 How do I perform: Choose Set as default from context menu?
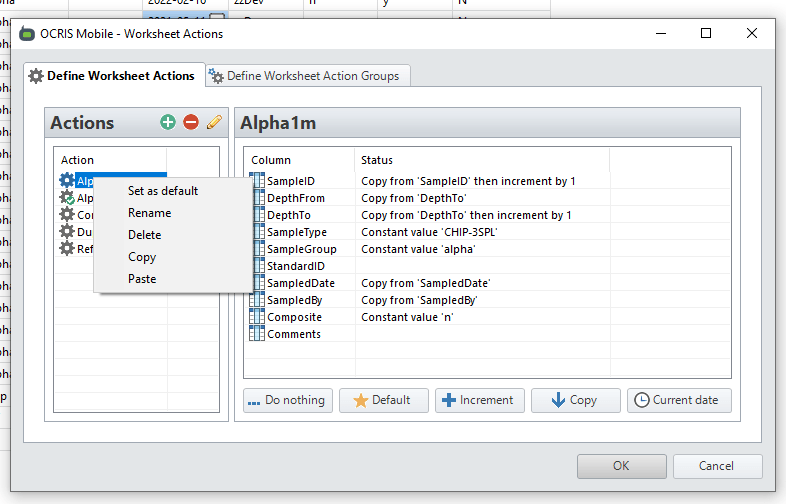pyautogui.click(x=163, y=191)
